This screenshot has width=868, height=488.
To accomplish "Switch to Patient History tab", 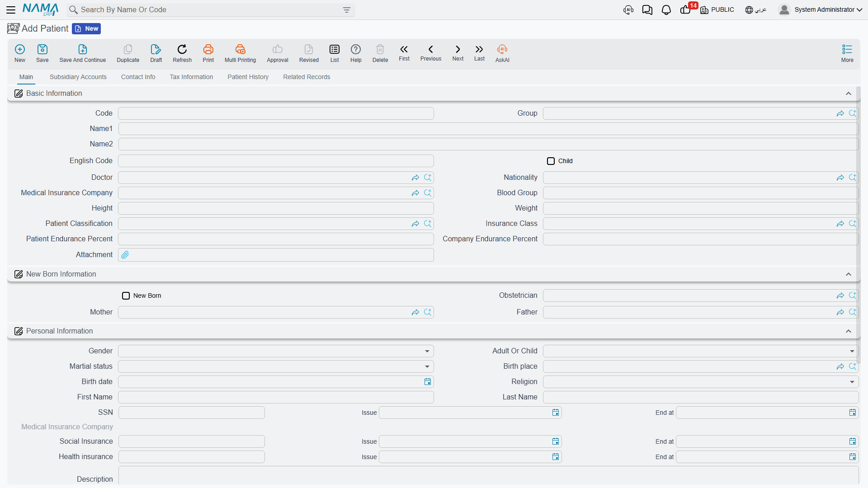I will pyautogui.click(x=248, y=77).
